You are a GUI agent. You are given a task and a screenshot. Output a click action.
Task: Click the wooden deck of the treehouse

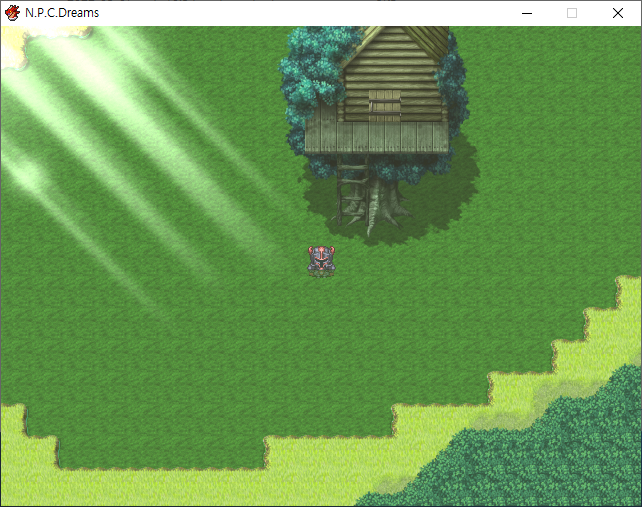click(376, 138)
